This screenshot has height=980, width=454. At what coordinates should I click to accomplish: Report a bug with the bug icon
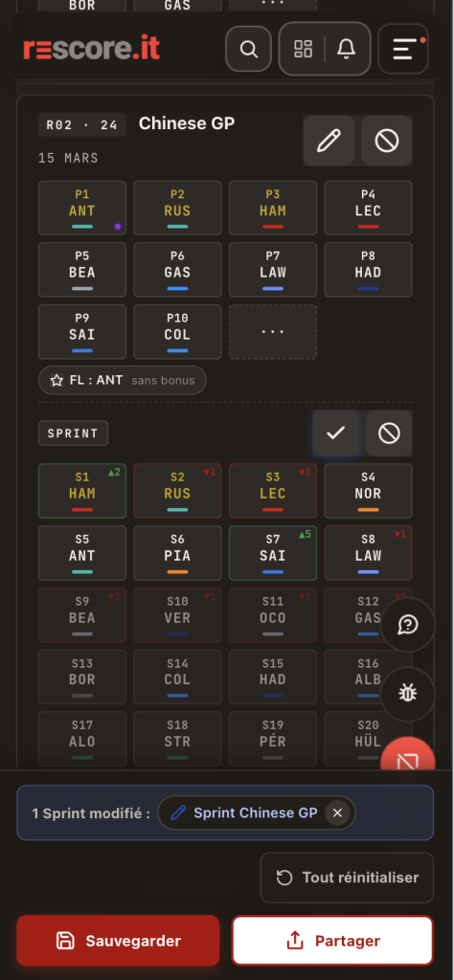click(x=408, y=694)
